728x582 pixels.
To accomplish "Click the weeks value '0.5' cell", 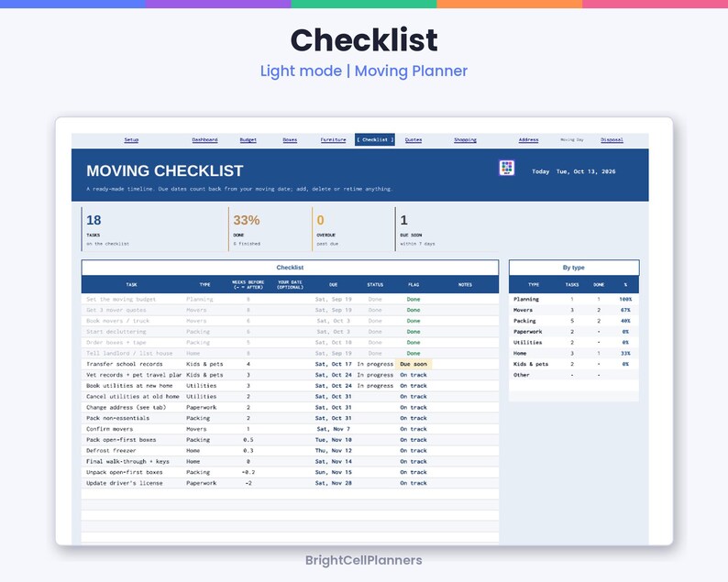I will click(248, 440).
